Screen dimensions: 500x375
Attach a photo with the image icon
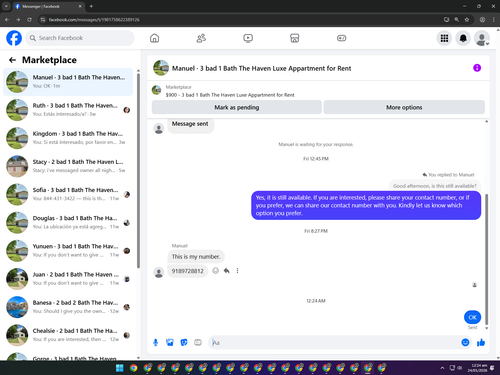pyautogui.click(x=170, y=342)
